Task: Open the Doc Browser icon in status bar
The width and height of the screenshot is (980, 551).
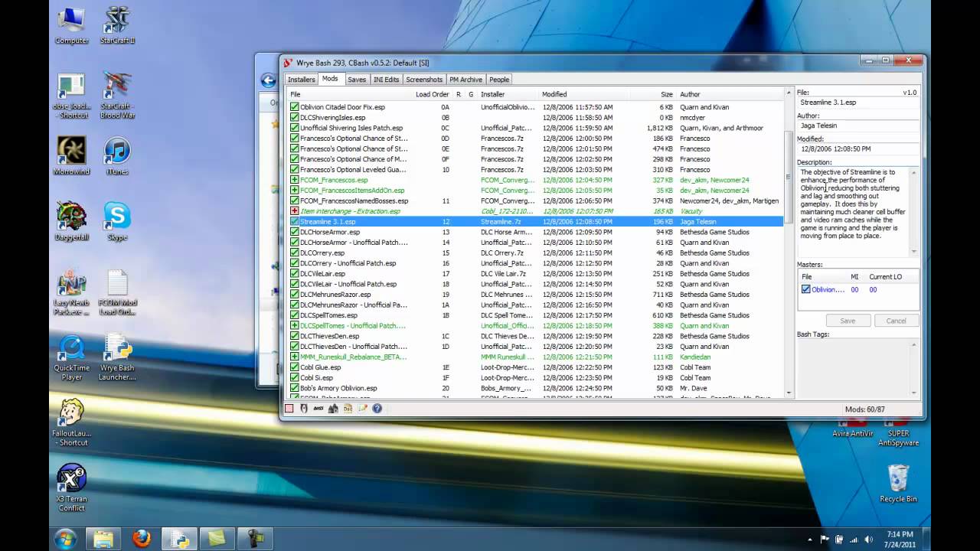Action: pos(348,409)
